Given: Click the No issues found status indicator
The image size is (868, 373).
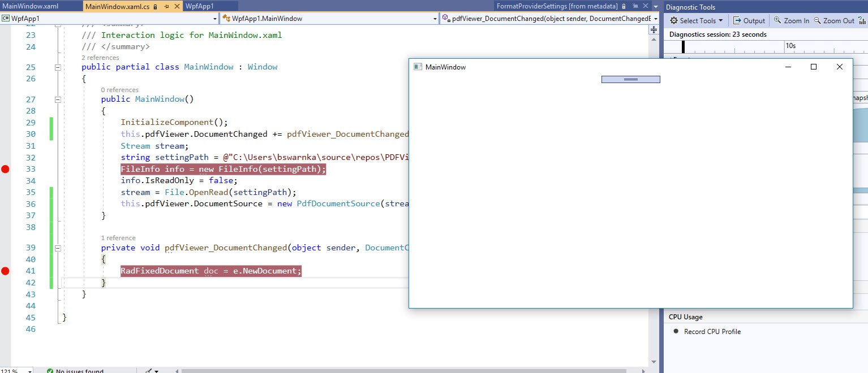Looking at the screenshot, I should click(x=75, y=371).
